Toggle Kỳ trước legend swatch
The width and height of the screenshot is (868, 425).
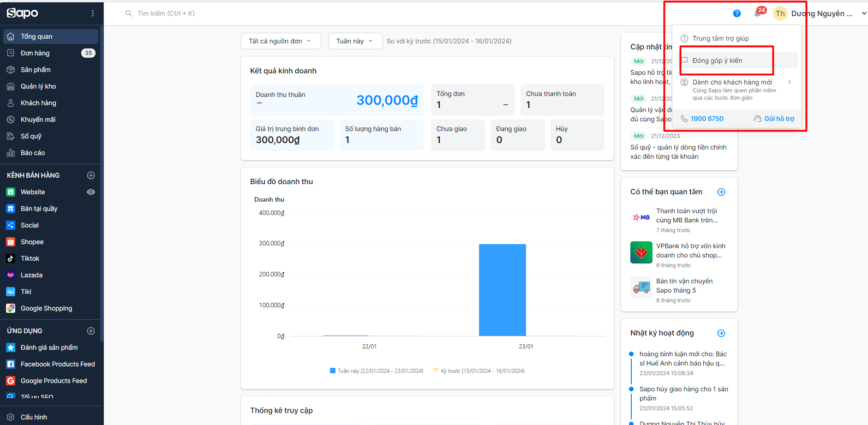436,371
